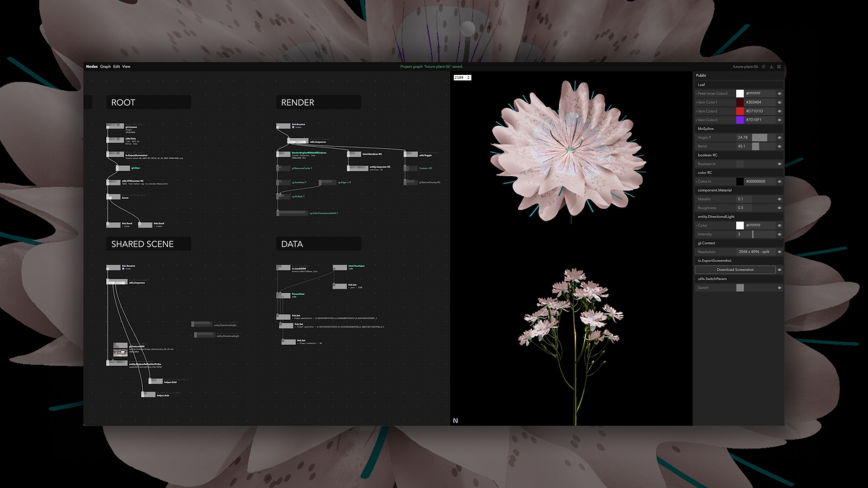The image size is (868, 488).
Task: Open the View menu
Action: coord(126,67)
